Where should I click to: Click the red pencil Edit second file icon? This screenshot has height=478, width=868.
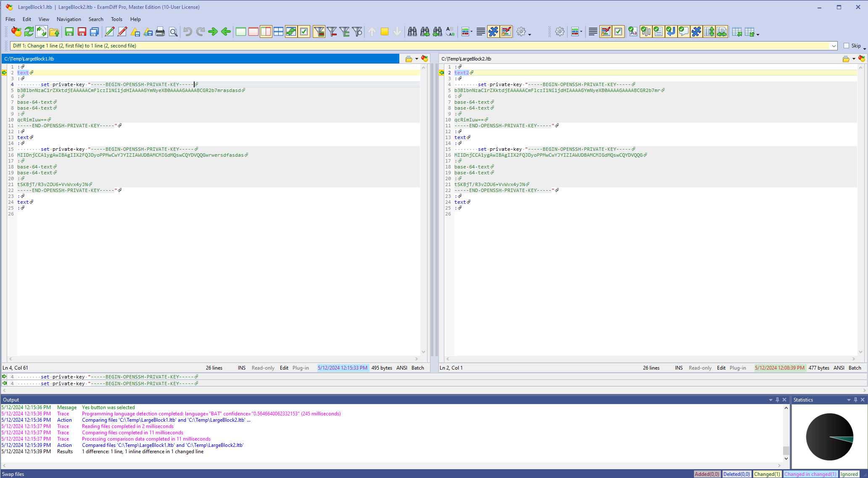point(122,32)
